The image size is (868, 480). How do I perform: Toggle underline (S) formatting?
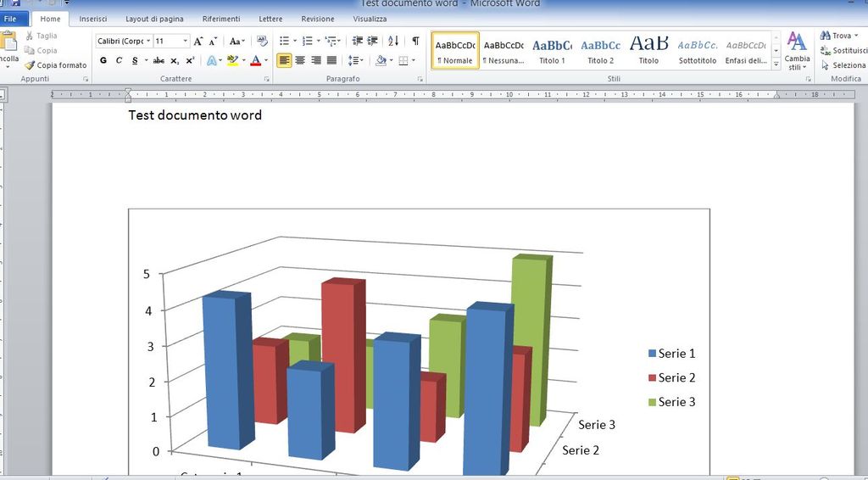(135, 60)
